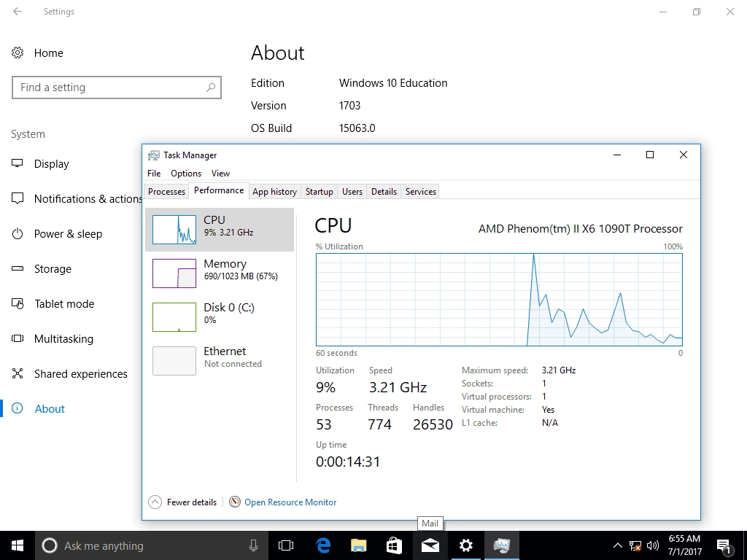Click the Find a setting search box
The width and height of the screenshot is (747, 560).
[x=117, y=87]
